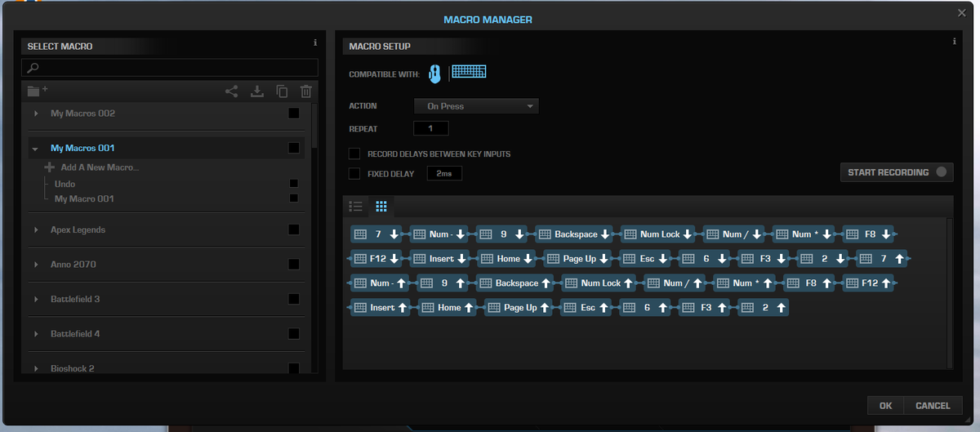The height and width of the screenshot is (432, 980).
Task: Switch to grid view icon
Action: [x=381, y=206]
